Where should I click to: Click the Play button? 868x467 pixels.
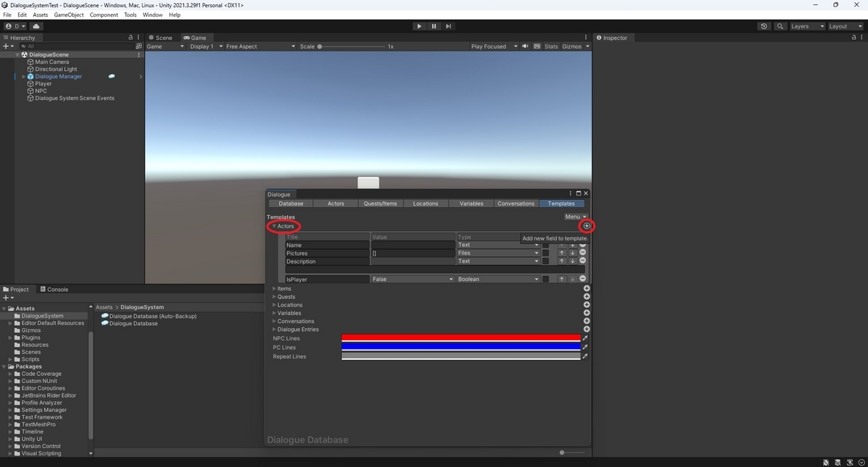pyautogui.click(x=419, y=26)
